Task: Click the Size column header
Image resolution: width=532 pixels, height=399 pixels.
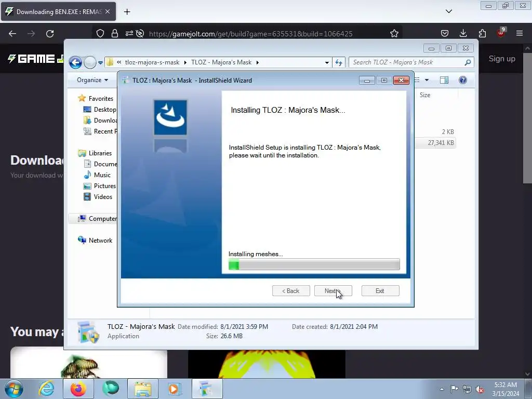Action: (x=425, y=95)
